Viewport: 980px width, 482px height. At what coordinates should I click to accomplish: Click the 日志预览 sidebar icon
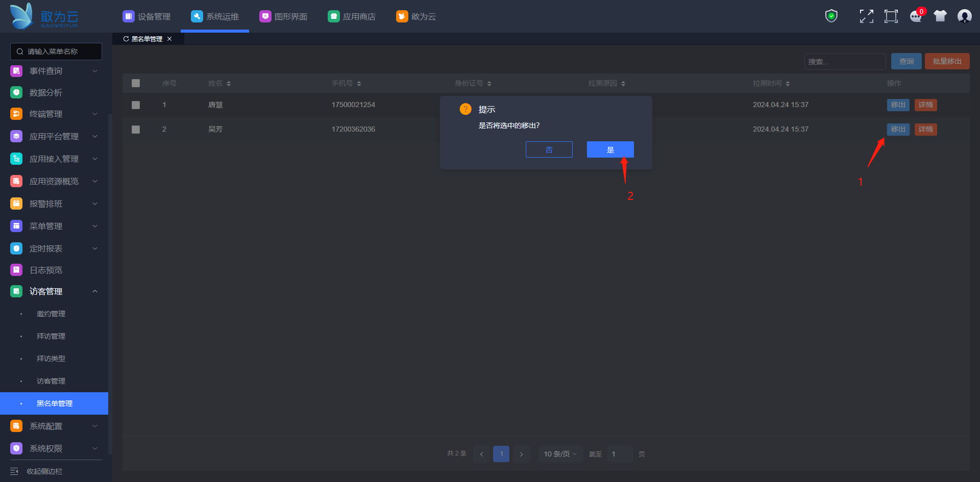coord(16,270)
